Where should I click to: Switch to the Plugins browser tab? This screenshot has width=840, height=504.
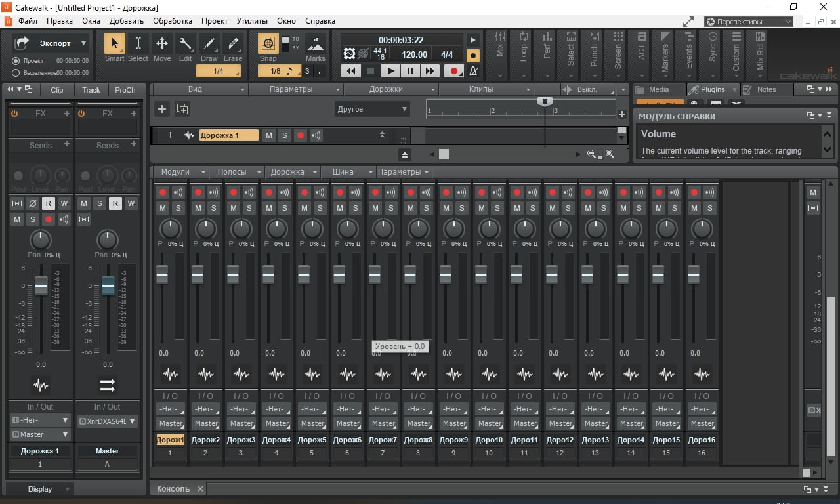click(x=713, y=89)
